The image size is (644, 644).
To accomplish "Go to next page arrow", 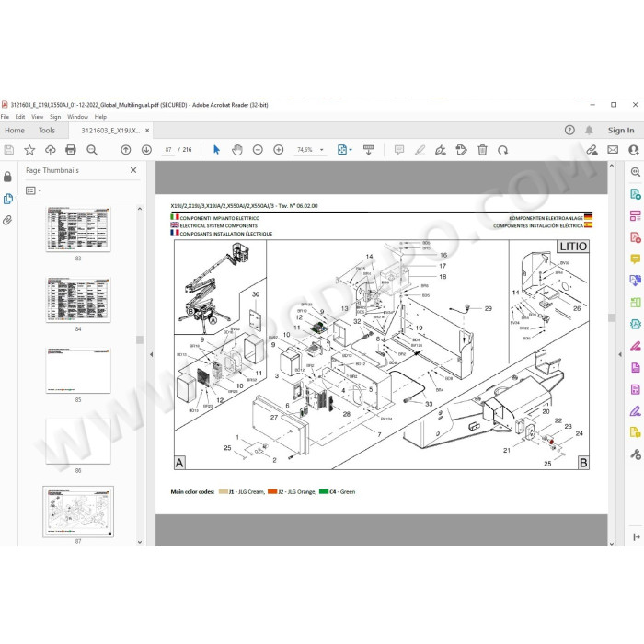I will click(x=146, y=150).
